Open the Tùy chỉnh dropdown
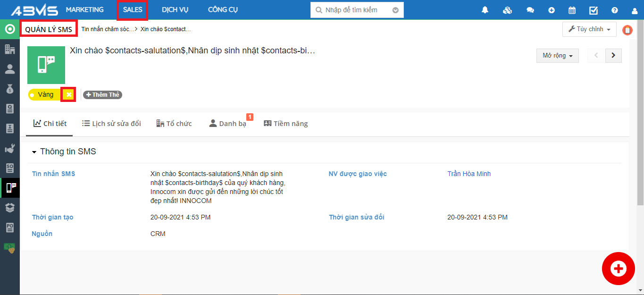Screen dimensions: 644x295 click(x=589, y=29)
